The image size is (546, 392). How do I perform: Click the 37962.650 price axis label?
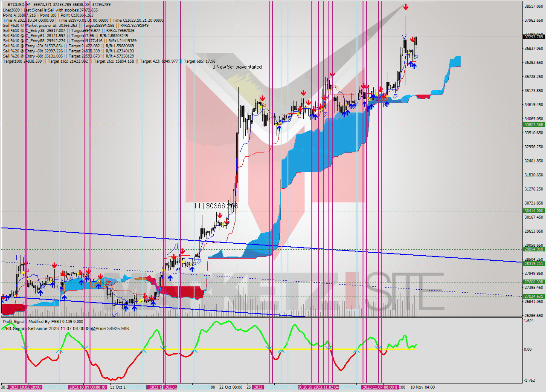click(533, 20)
